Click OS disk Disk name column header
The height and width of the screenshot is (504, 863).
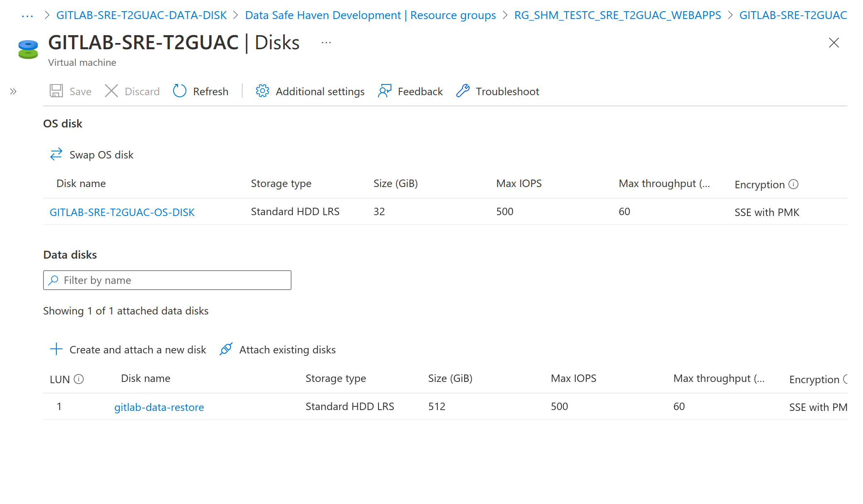tap(81, 183)
